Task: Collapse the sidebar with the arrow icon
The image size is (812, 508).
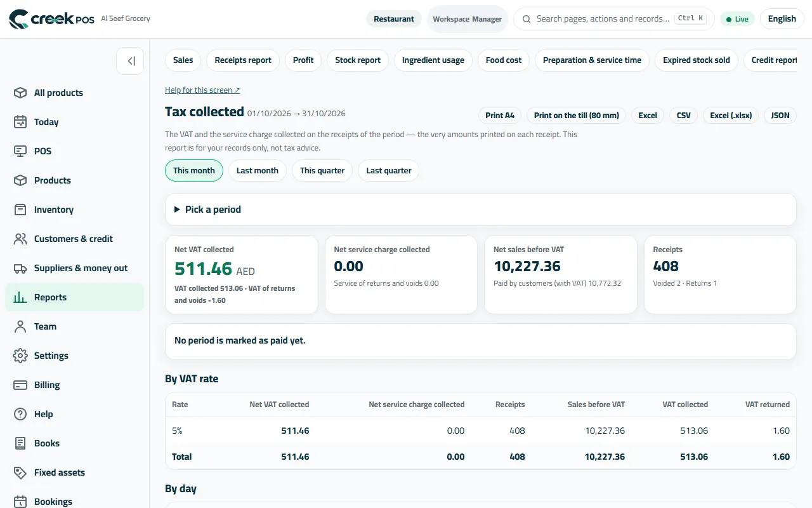Action: pyautogui.click(x=130, y=61)
